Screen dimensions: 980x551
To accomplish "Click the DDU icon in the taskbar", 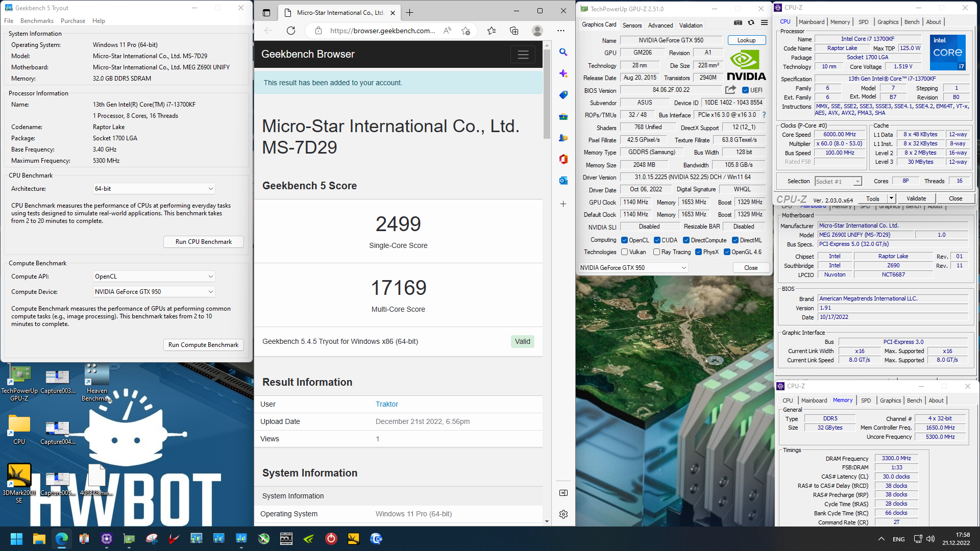I will [x=286, y=539].
